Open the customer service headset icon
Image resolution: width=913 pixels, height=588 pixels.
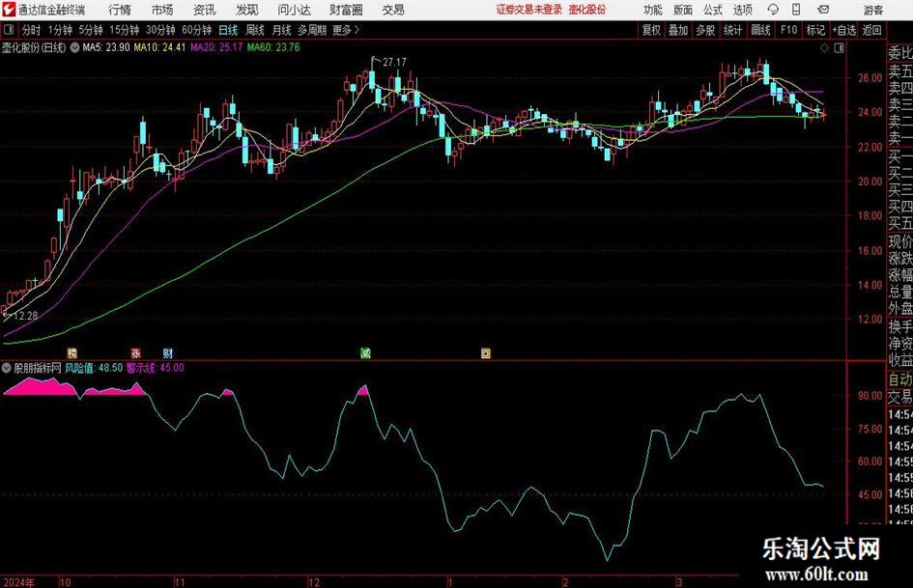tap(773, 10)
